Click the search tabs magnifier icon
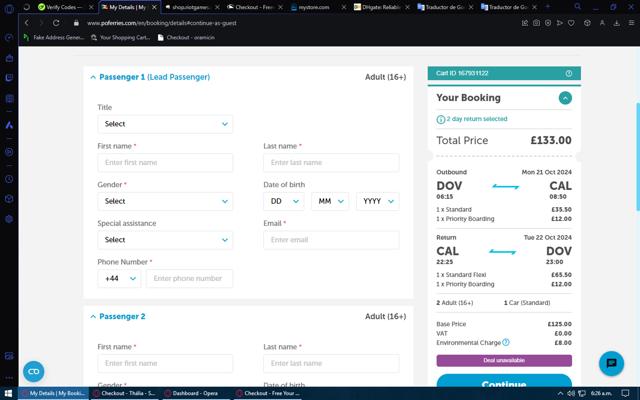This screenshot has height=400, width=640. 578,7
